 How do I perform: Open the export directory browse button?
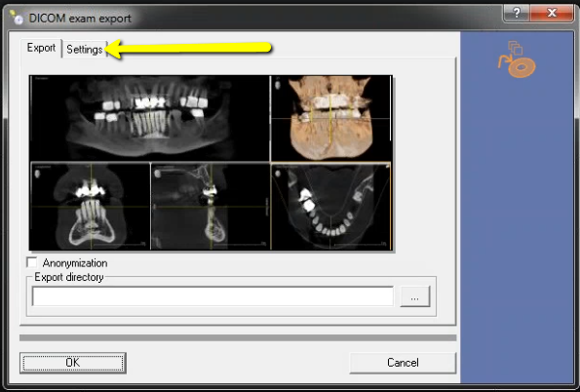tap(415, 296)
